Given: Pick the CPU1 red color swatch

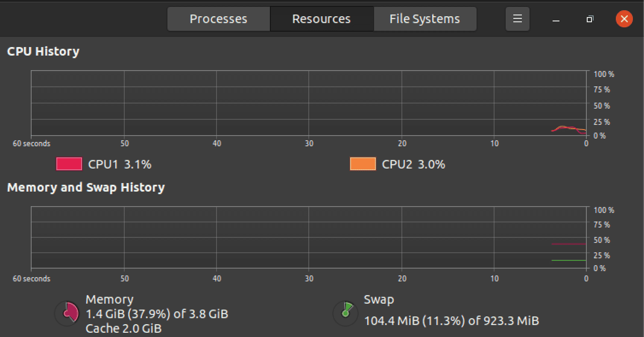Looking at the screenshot, I should (69, 164).
